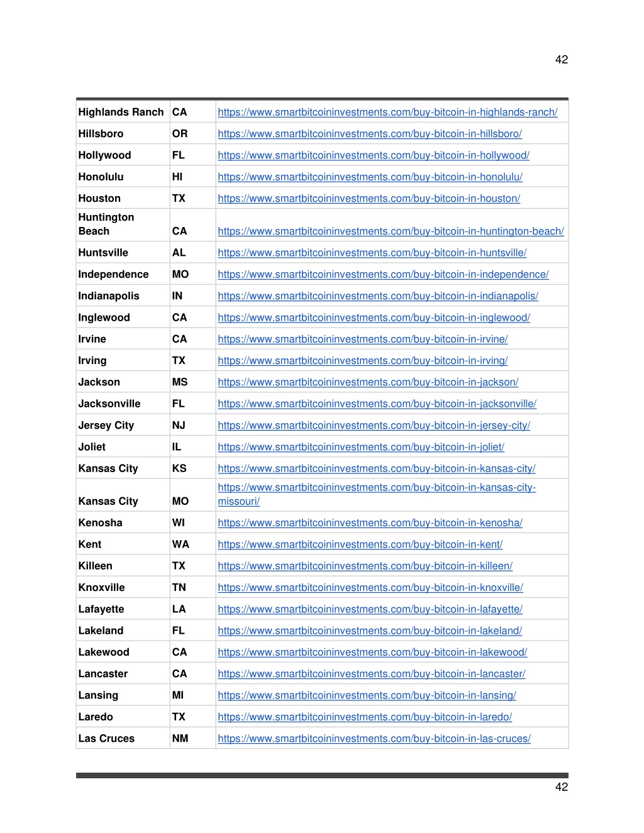Open the Honolulu bitcoin link
The width and height of the screenshot is (644, 833).
click(x=370, y=177)
